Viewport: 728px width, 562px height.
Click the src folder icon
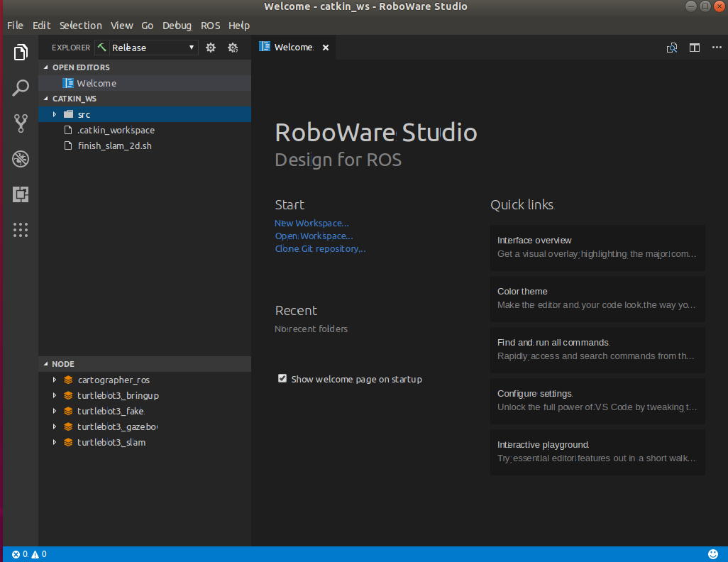(69, 114)
